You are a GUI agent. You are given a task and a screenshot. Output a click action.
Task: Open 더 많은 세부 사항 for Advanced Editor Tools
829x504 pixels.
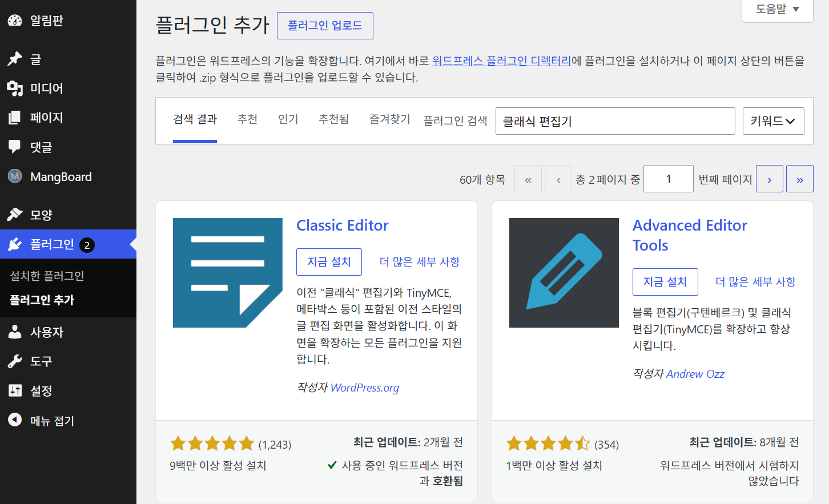click(755, 282)
